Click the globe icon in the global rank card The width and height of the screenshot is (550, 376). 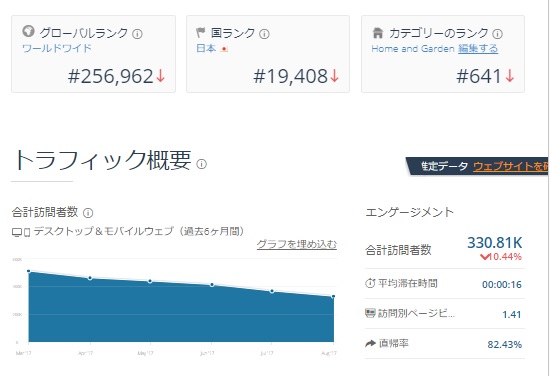28,31
